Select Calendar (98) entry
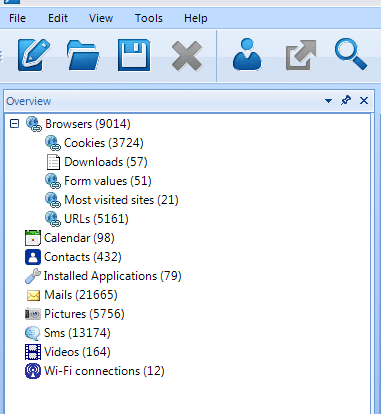This screenshot has height=414, width=381. coord(79,238)
